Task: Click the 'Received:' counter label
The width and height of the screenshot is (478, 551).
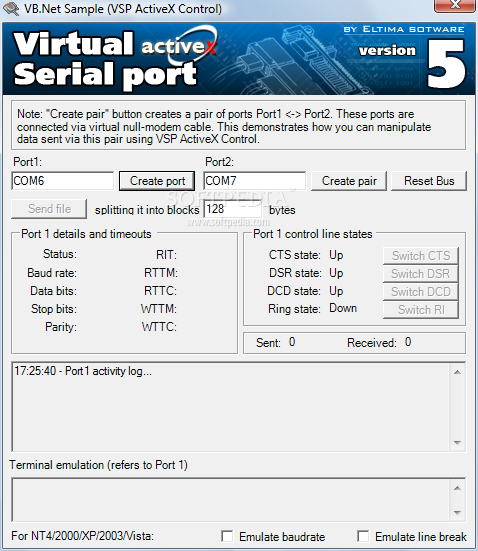Action: (372, 343)
